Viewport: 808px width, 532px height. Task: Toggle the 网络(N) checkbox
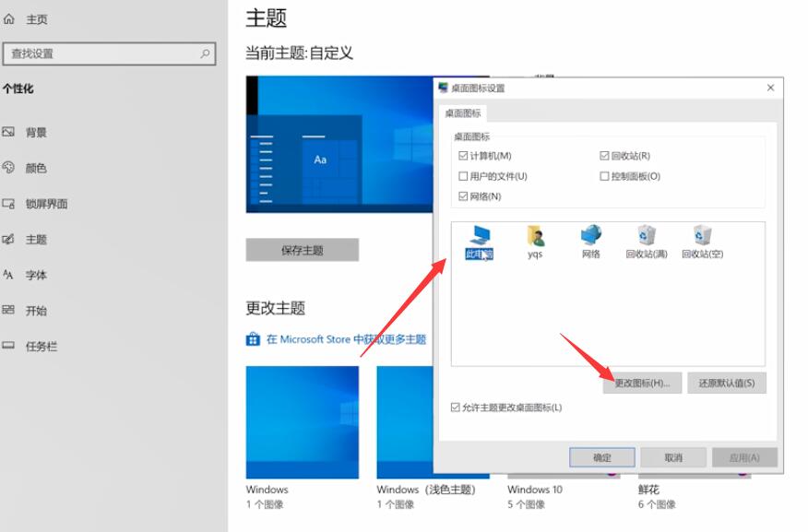pos(463,196)
